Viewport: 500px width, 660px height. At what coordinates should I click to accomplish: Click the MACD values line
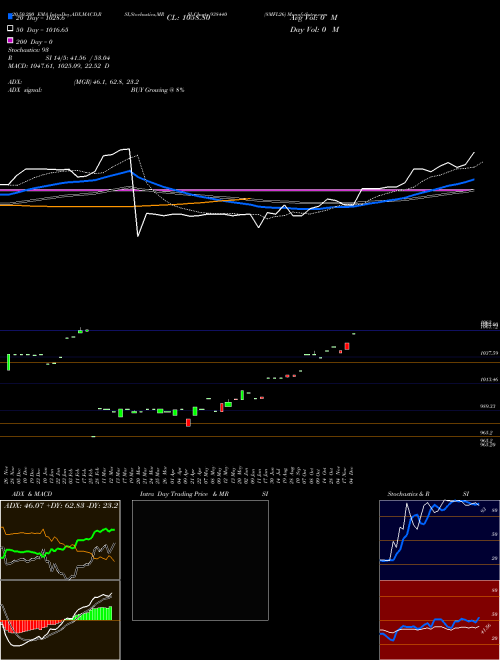59,66
